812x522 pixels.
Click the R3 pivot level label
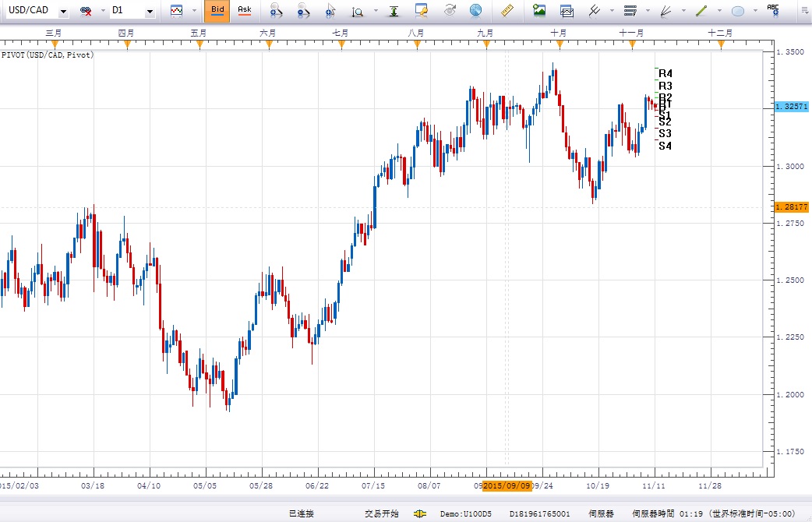pyautogui.click(x=665, y=86)
